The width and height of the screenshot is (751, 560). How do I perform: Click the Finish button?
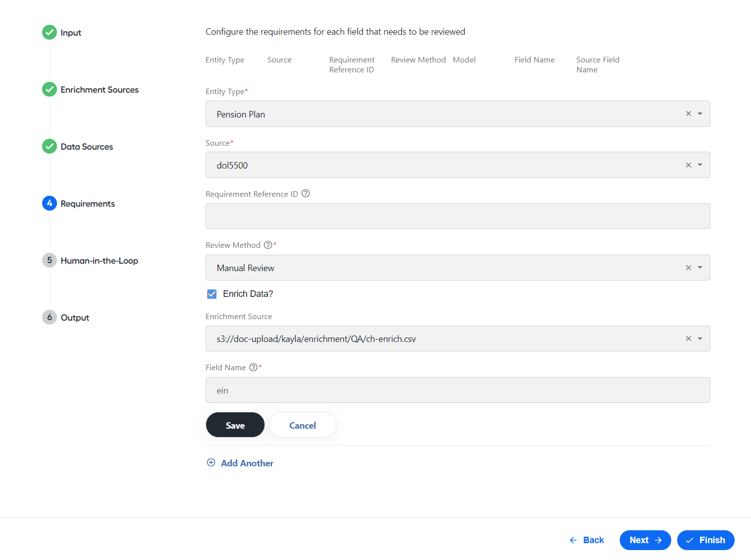[x=706, y=540]
